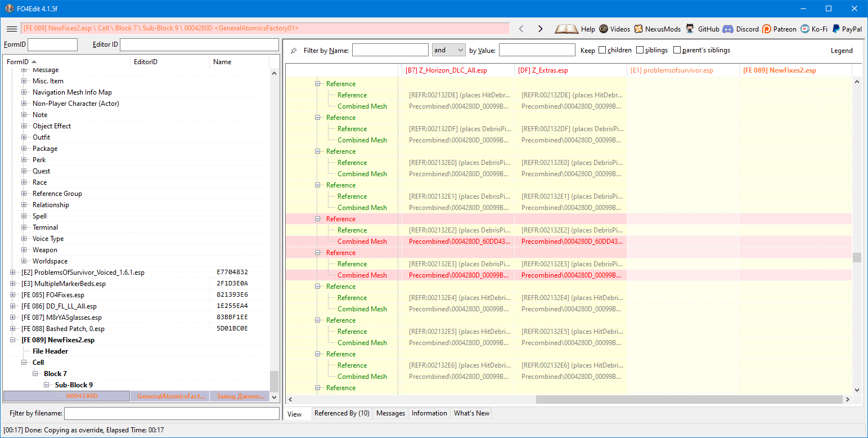
Task: Open the 'and' filter operator dropdown
Action: coord(448,50)
